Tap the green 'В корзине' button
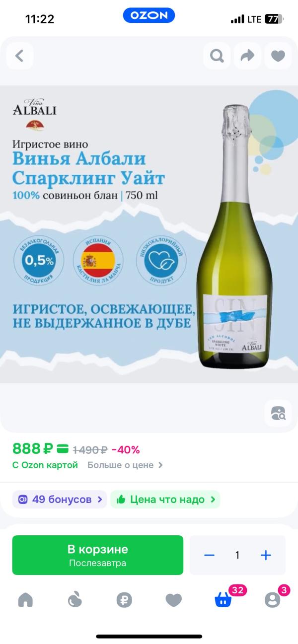Viewport: 298px width, 644px height. [98, 555]
